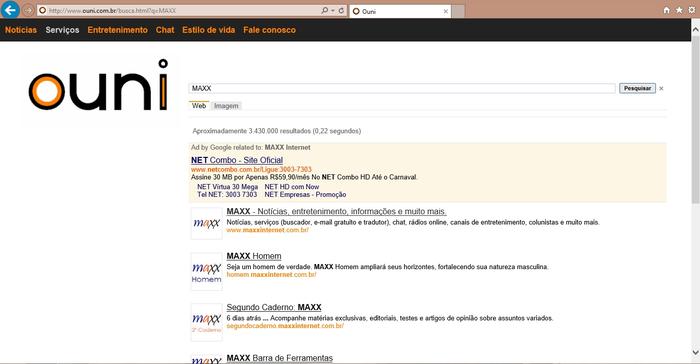Click the Pesquisar button
The width and height of the screenshot is (700, 364).
pos(637,88)
